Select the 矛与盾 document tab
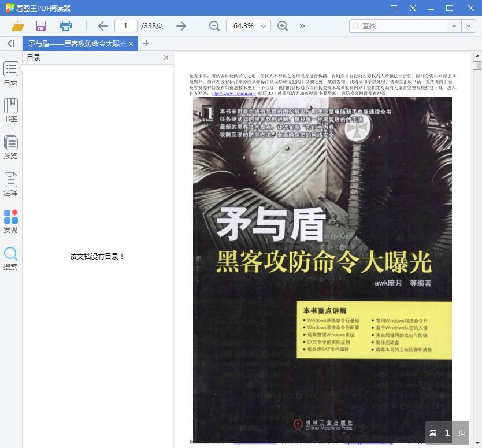Screen dimensions: 482x448 click(x=77, y=44)
